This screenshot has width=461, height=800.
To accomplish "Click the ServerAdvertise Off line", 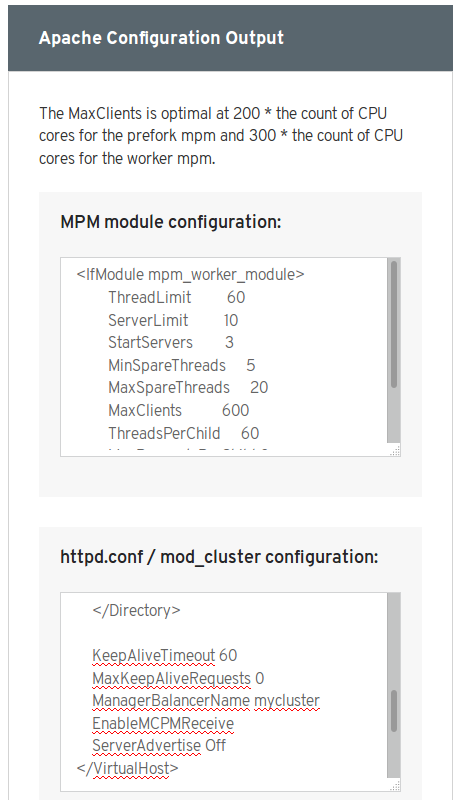I will coord(159,746).
